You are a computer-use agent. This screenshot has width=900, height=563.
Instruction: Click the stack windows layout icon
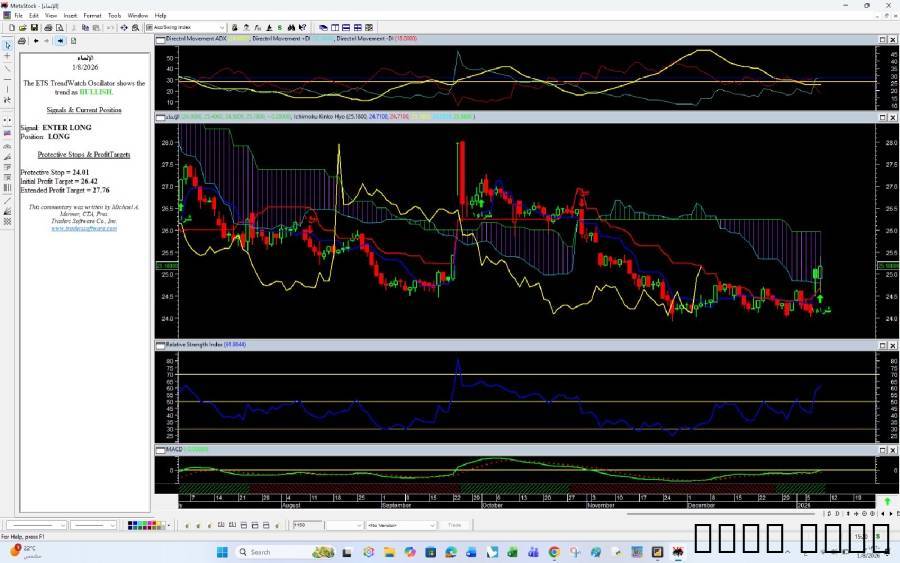click(x=346, y=28)
